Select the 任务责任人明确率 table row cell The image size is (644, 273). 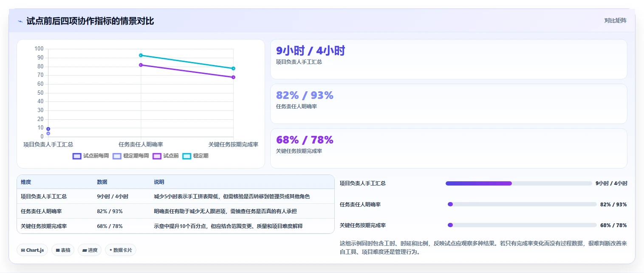41,211
